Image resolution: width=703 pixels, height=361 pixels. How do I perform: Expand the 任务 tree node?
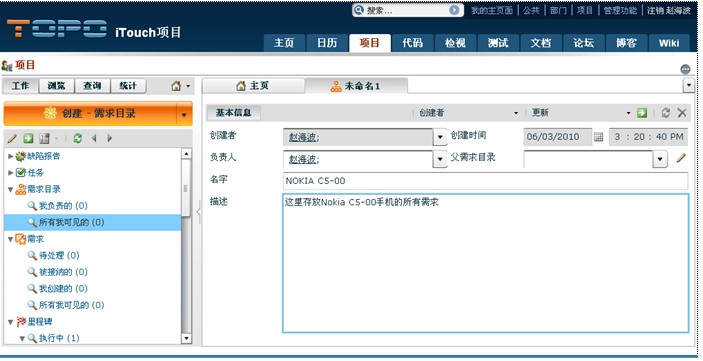click(x=11, y=173)
